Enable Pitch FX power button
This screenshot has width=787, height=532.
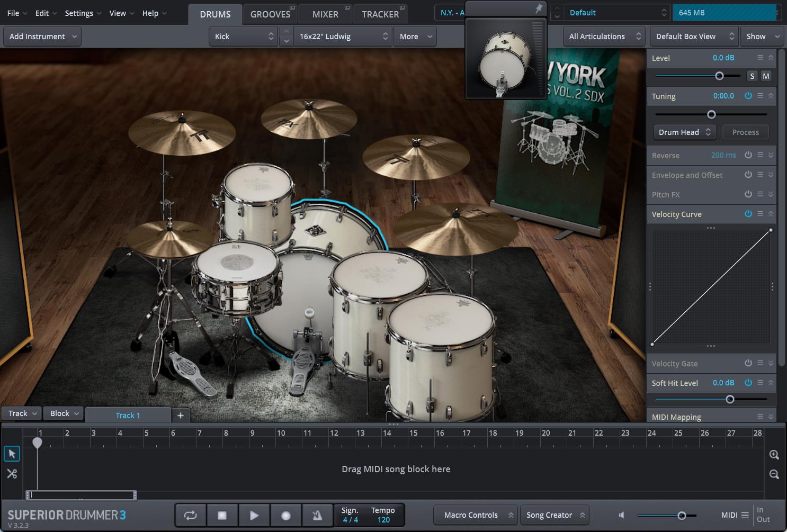[x=748, y=194]
